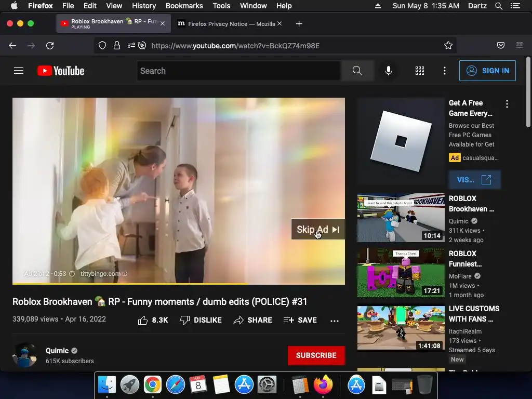This screenshot has height=399, width=532.
Task: Open the View menu
Action: point(114,6)
